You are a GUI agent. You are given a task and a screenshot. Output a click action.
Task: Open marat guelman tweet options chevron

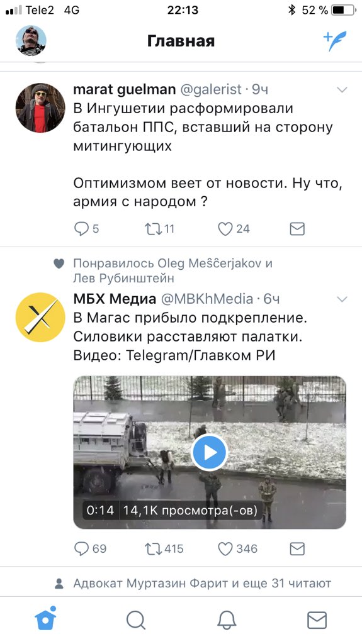(342, 89)
